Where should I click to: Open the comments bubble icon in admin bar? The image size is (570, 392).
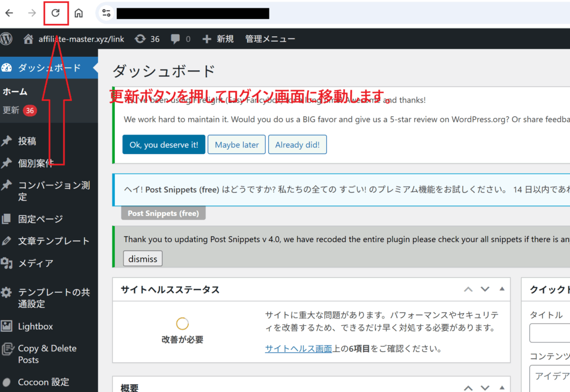pyautogui.click(x=175, y=39)
